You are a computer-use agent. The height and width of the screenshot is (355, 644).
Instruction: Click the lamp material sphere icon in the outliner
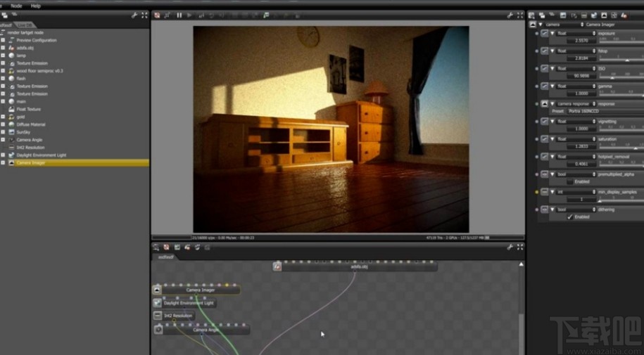[11, 56]
